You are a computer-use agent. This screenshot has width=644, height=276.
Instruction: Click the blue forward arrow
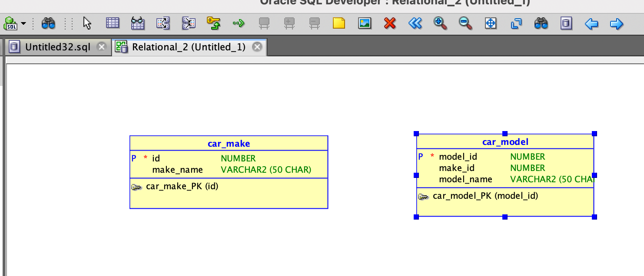(617, 23)
